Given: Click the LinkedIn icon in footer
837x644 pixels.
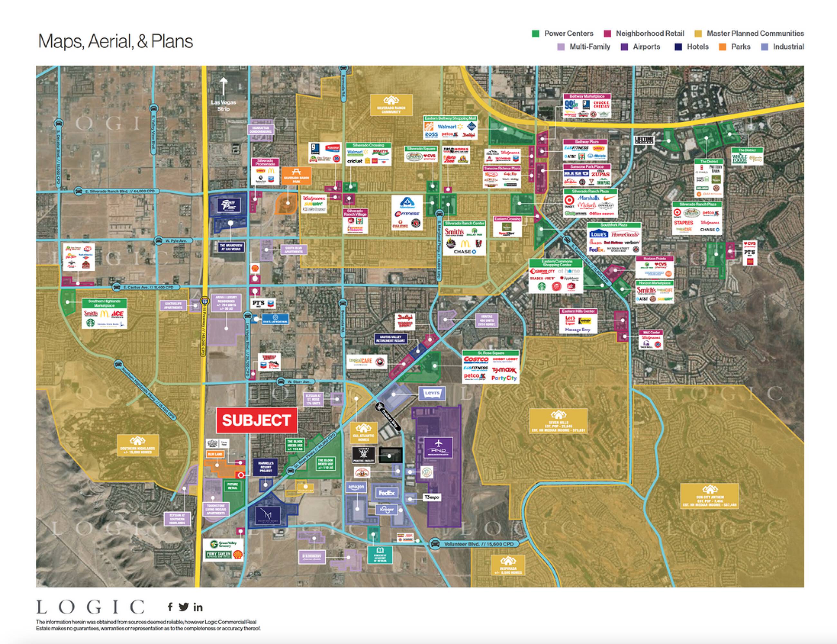Looking at the screenshot, I should (198, 607).
